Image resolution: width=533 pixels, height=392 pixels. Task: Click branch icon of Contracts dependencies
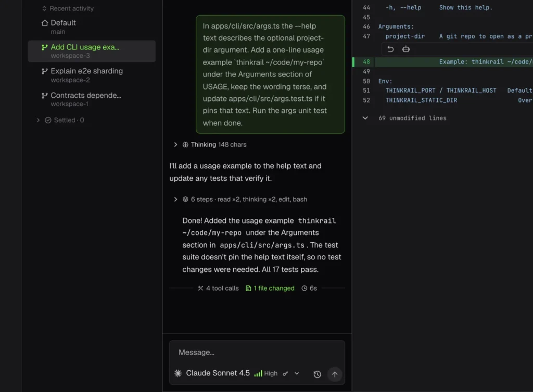coord(45,95)
